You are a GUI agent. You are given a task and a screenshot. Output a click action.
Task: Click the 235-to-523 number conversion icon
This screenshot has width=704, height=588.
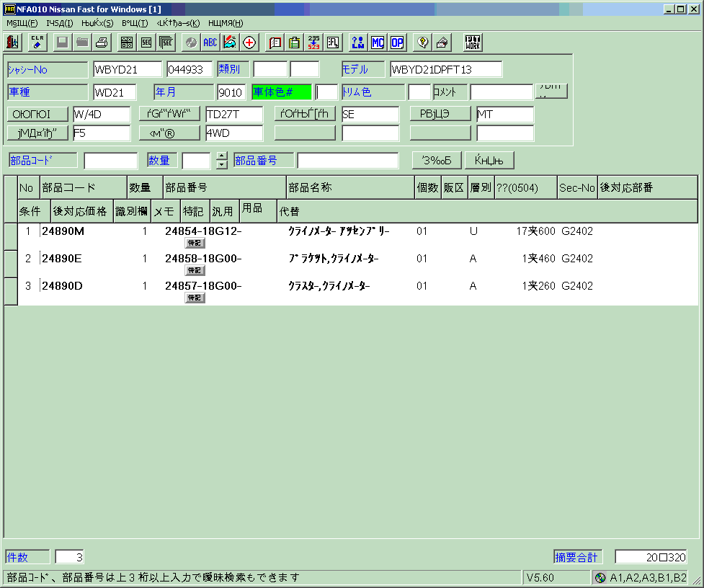click(x=314, y=43)
